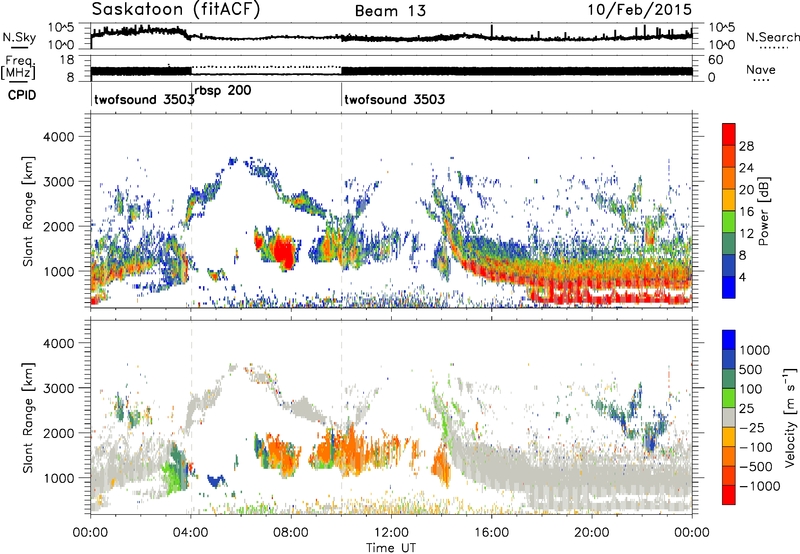Click the '-25' label on Velocity color bar

click(x=752, y=428)
